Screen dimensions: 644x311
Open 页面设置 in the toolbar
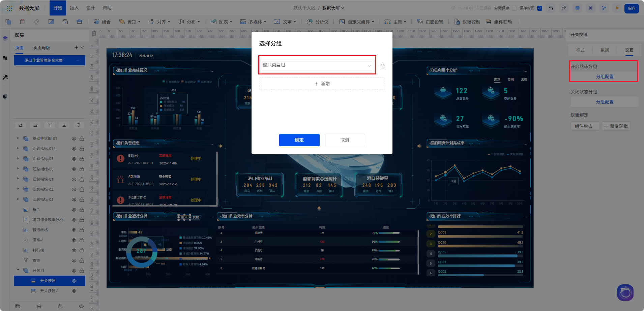(x=430, y=22)
